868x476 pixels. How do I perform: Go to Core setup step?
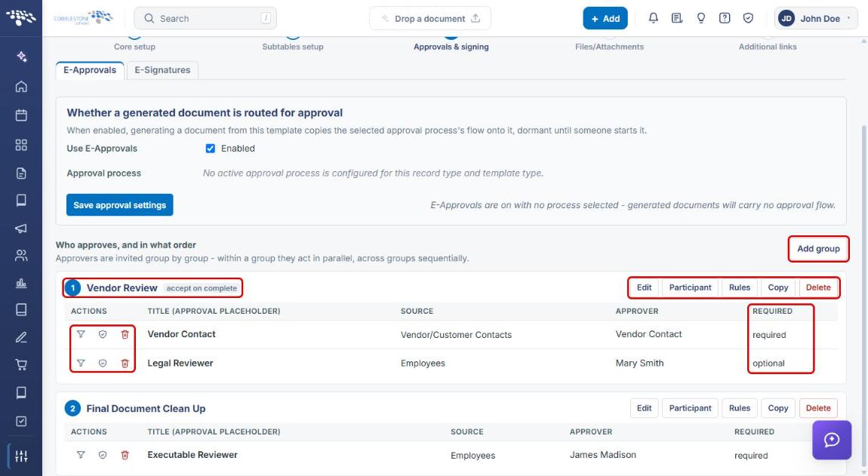[x=134, y=47]
